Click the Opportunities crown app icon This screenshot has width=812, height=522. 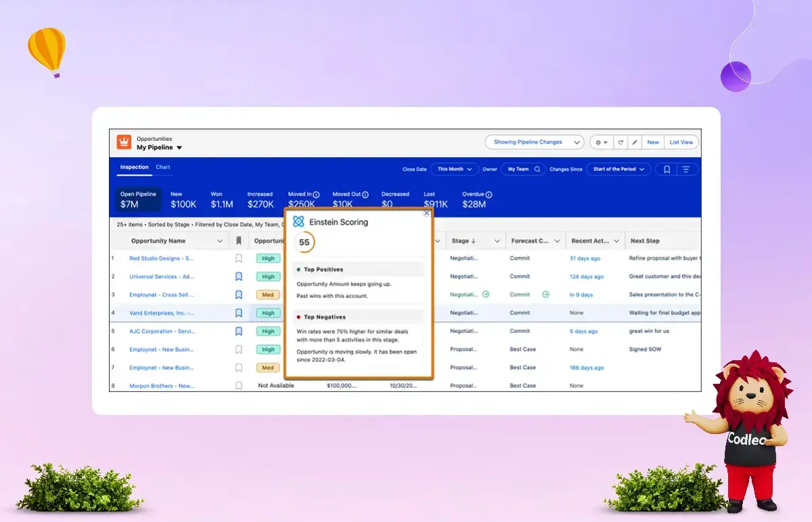pyautogui.click(x=124, y=142)
